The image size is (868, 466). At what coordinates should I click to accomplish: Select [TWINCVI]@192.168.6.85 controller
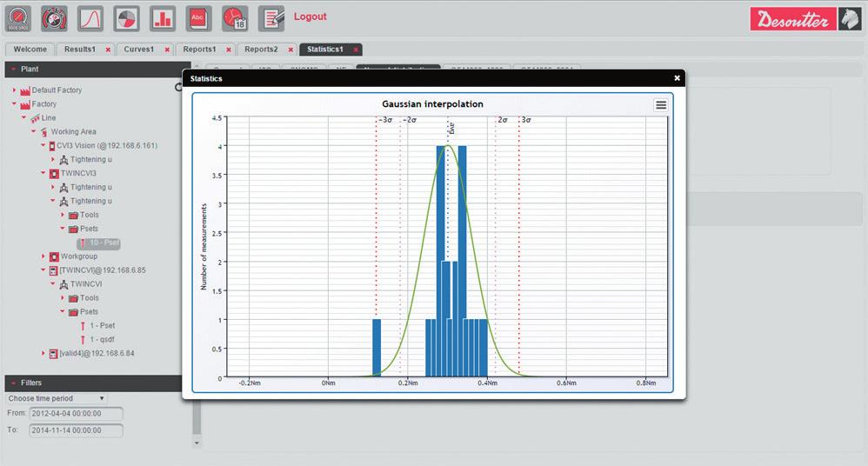coord(103,270)
